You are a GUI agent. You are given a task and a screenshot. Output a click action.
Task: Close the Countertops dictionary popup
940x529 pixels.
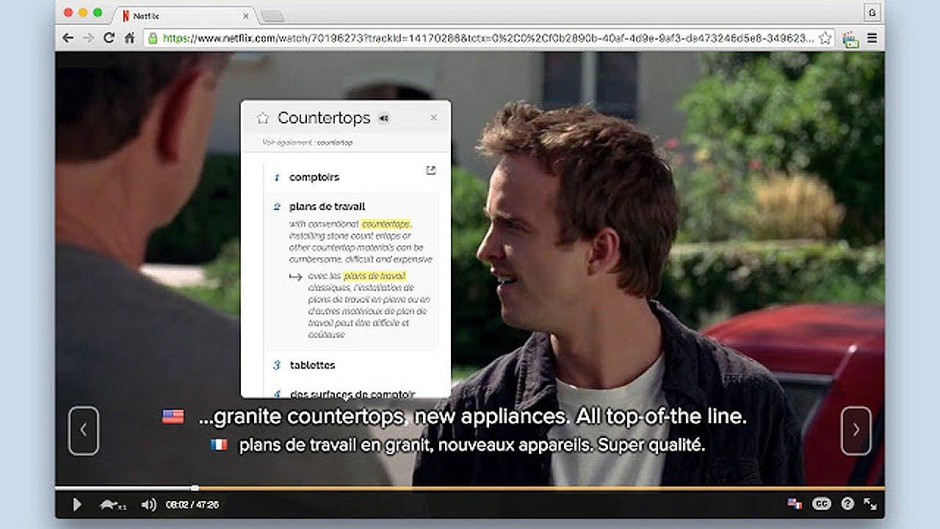[x=433, y=118]
